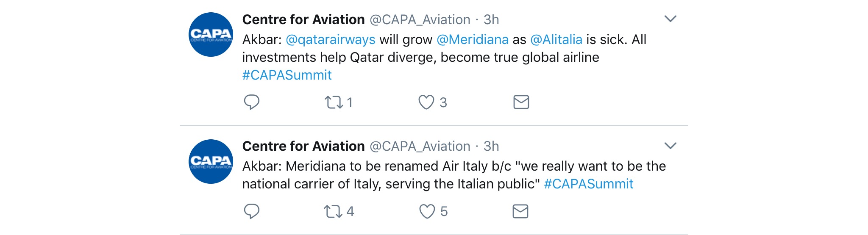Retweet the first tweet with 1 retweet

coord(334,102)
